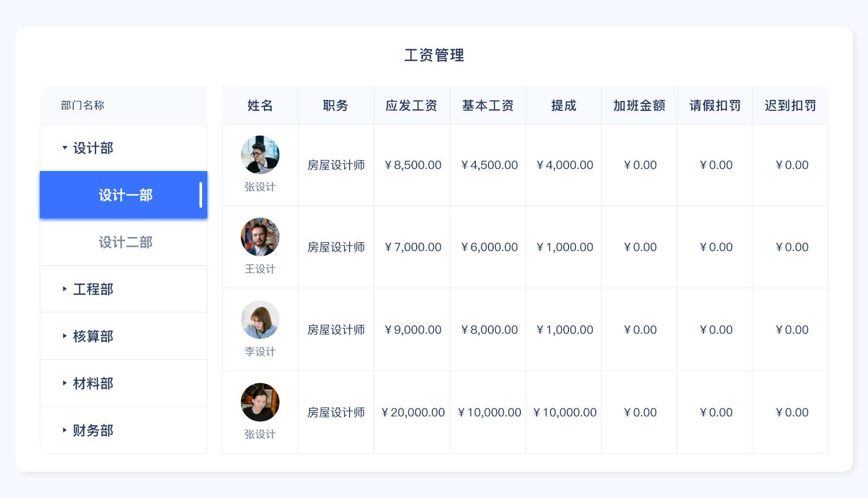Click the avatar in the ¥20,000.00 salary row
This screenshot has height=498, width=868.
click(x=260, y=402)
